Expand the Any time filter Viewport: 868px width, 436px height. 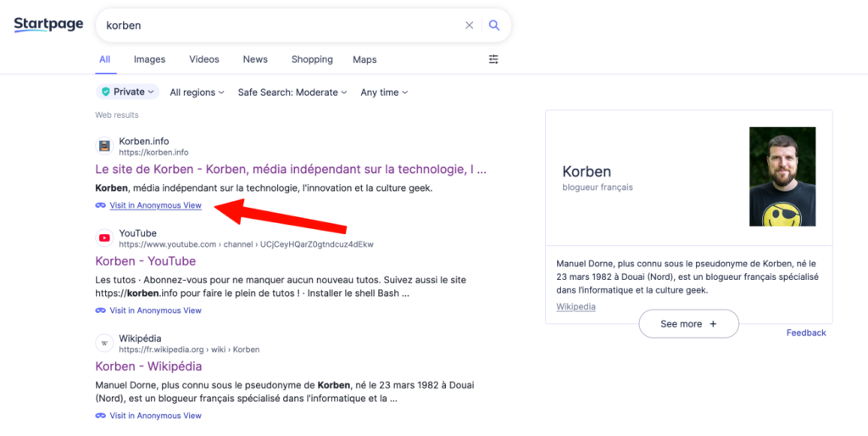click(384, 92)
